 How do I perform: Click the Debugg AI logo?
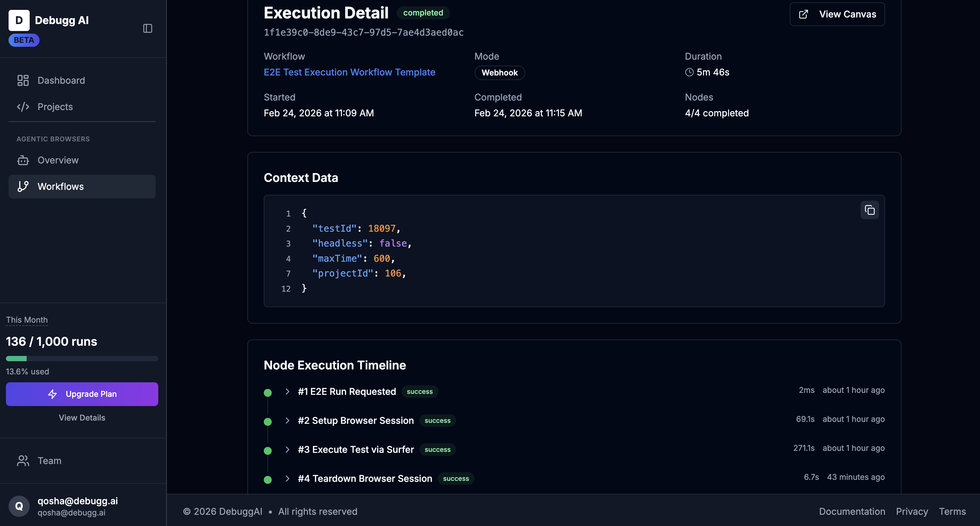click(19, 20)
